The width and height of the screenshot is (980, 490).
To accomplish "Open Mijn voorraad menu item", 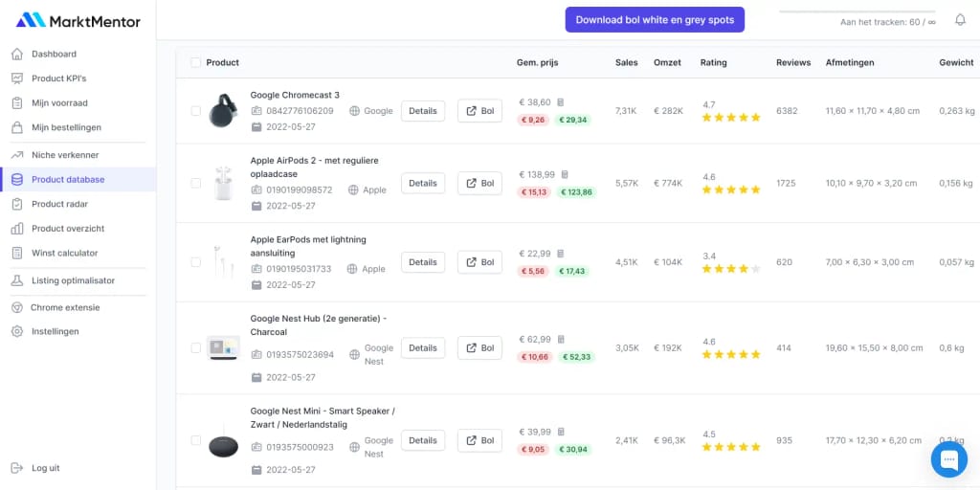I will click(x=60, y=103).
